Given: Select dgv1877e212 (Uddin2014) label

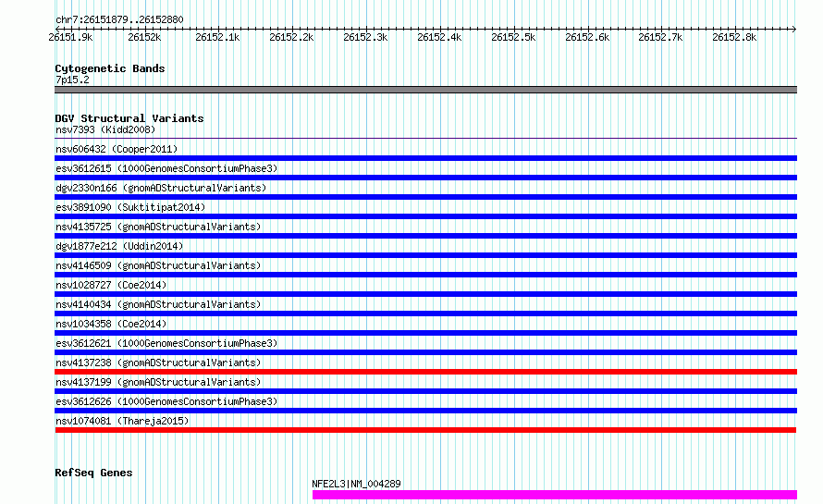Looking at the screenshot, I should [119, 246].
